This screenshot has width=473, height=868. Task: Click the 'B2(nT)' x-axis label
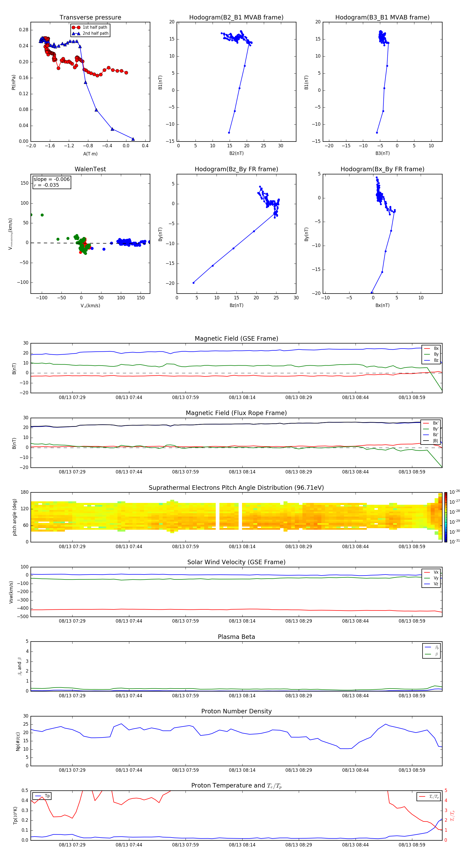point(236,153)
